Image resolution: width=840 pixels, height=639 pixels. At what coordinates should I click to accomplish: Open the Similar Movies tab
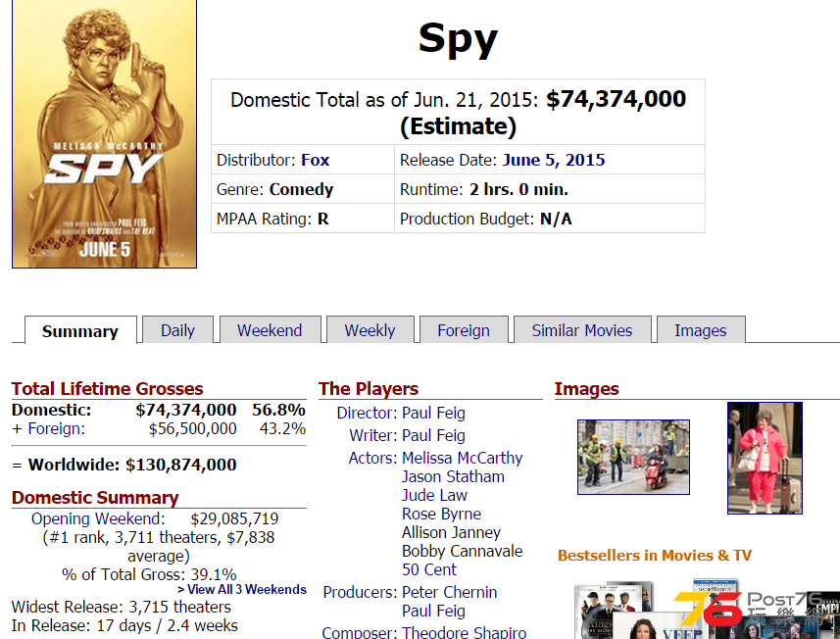pos(582,330)
